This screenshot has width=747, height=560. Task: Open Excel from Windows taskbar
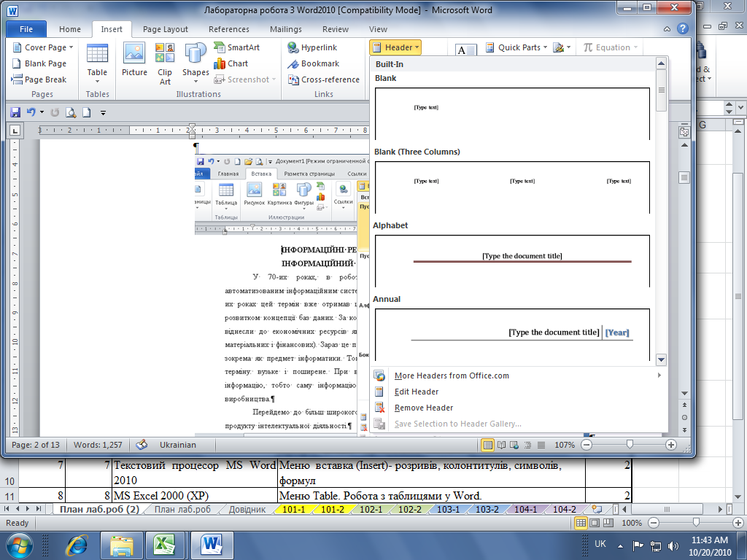[164, 545]
